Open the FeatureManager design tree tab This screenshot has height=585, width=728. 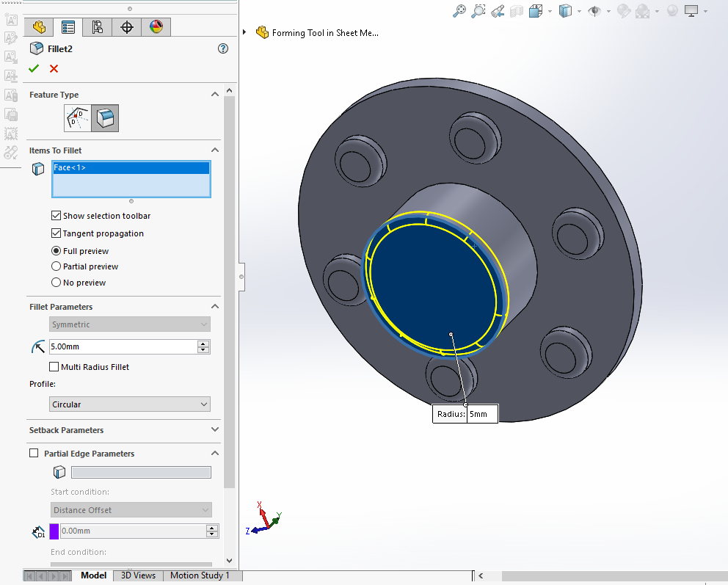[39, 27]
